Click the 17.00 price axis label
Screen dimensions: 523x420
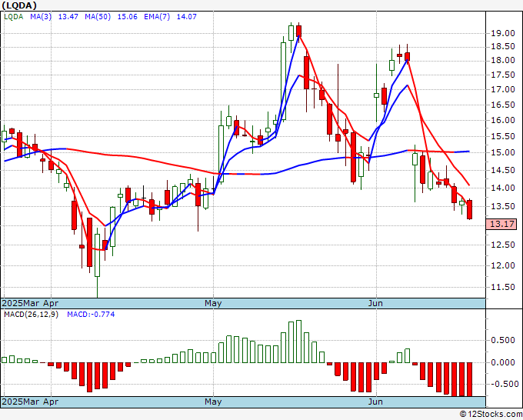(503, 89)
